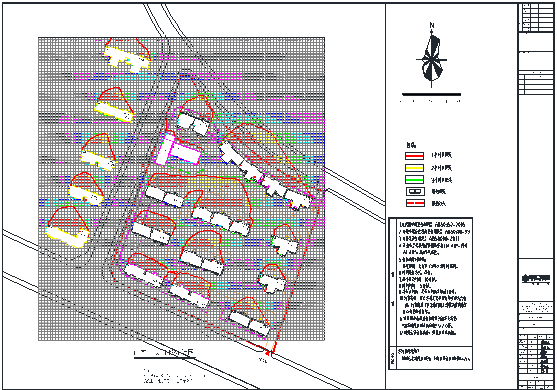
Task: Click the scale bar under the compass
Action: pyautogui.click(x=431, y=94)
